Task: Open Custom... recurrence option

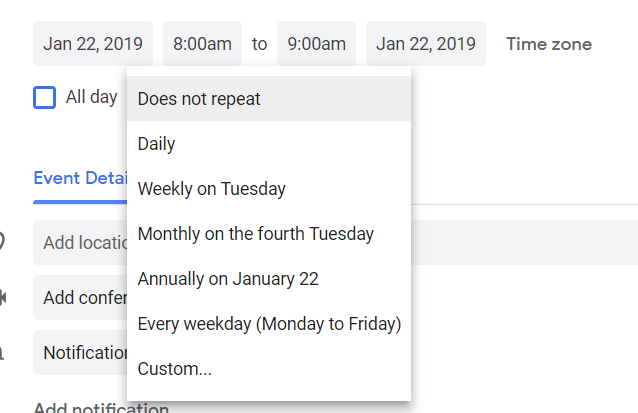Action: click(x=175, y=369)
